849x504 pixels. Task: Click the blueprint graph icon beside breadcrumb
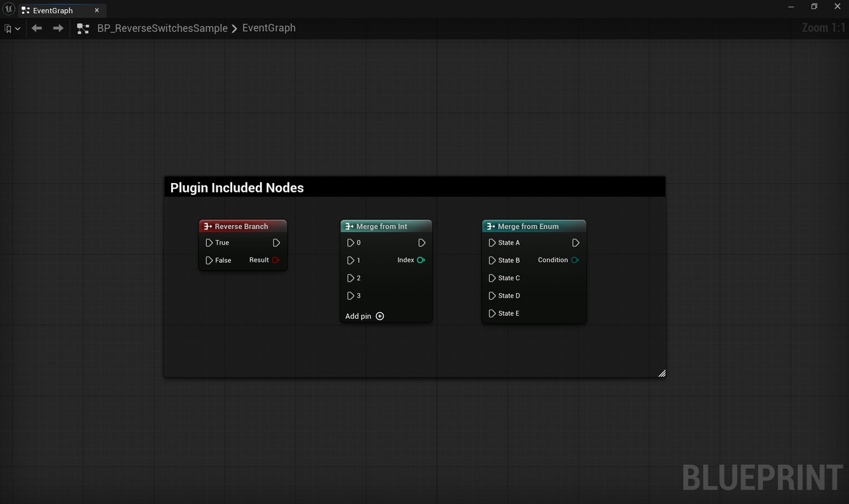tap(83, 29)
